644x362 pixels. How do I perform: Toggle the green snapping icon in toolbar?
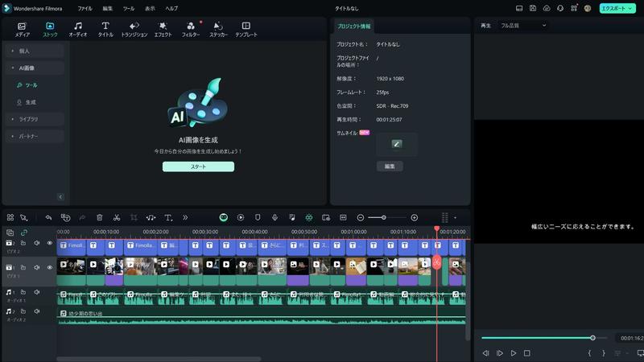point(309,217)
